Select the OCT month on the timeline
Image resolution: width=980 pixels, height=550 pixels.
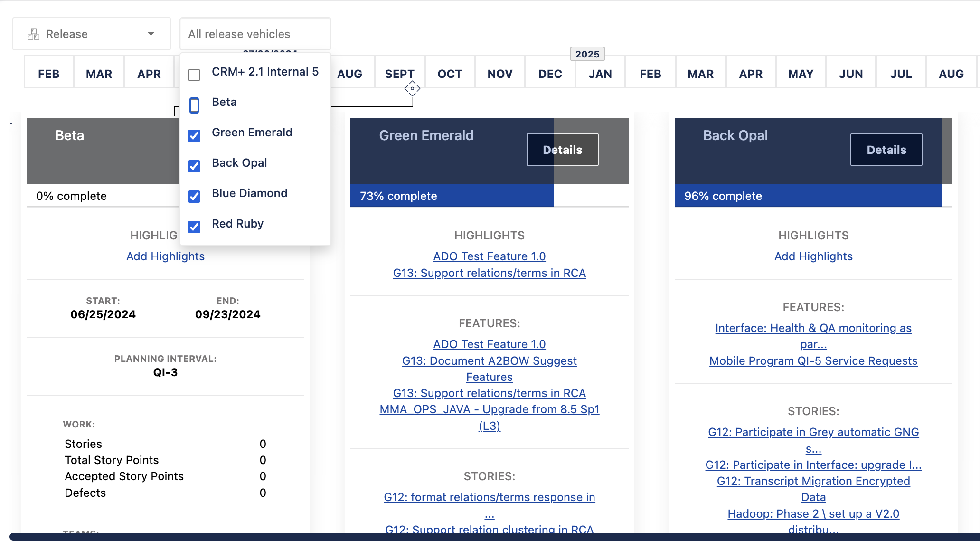point(450,74)
